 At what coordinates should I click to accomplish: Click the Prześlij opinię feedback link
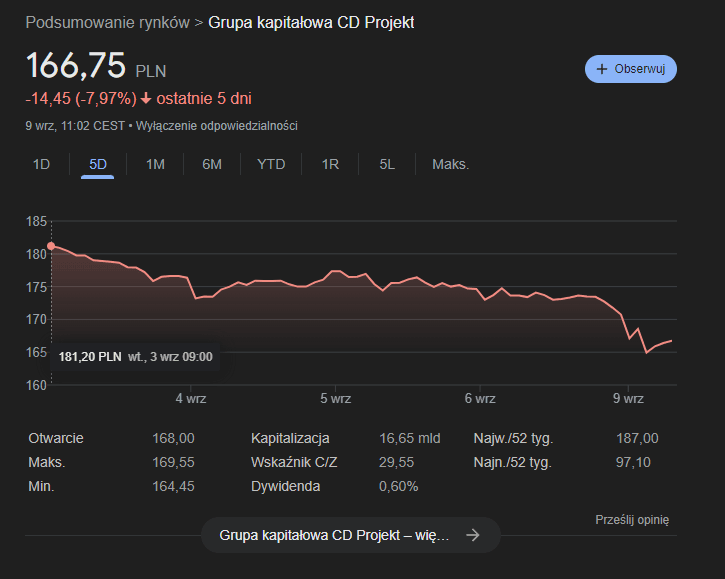(x=631, y=519)
